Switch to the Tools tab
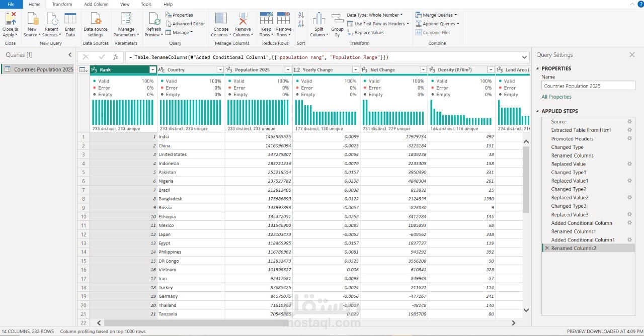This screenshot has height=336, width=644. (146, 5)
